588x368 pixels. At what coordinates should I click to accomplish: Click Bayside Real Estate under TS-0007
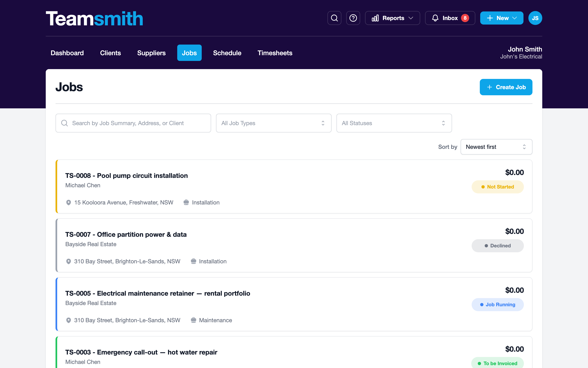coord(91,244)
